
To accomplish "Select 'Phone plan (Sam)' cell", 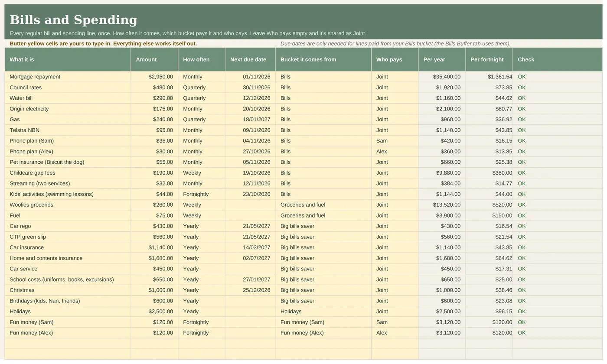I will tap(68, 141).
